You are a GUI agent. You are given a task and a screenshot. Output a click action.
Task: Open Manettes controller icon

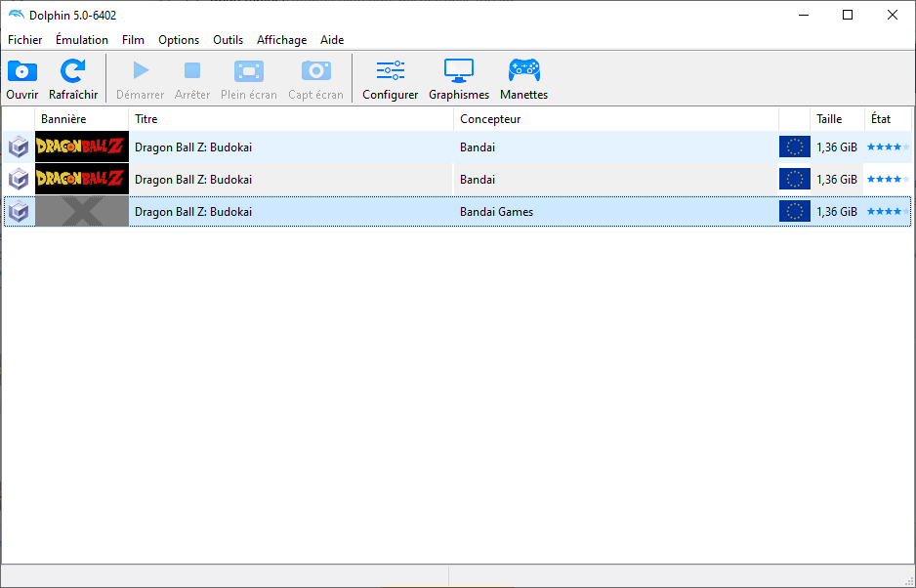pos(524,70)
